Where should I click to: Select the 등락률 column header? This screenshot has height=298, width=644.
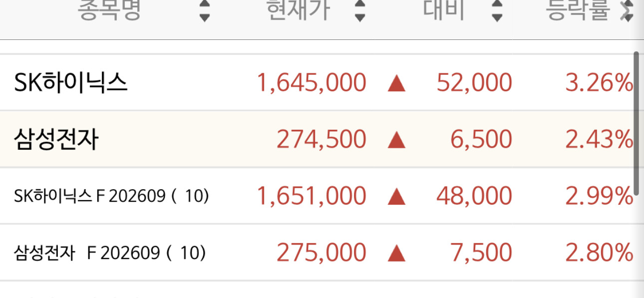[x=578, y=10]
